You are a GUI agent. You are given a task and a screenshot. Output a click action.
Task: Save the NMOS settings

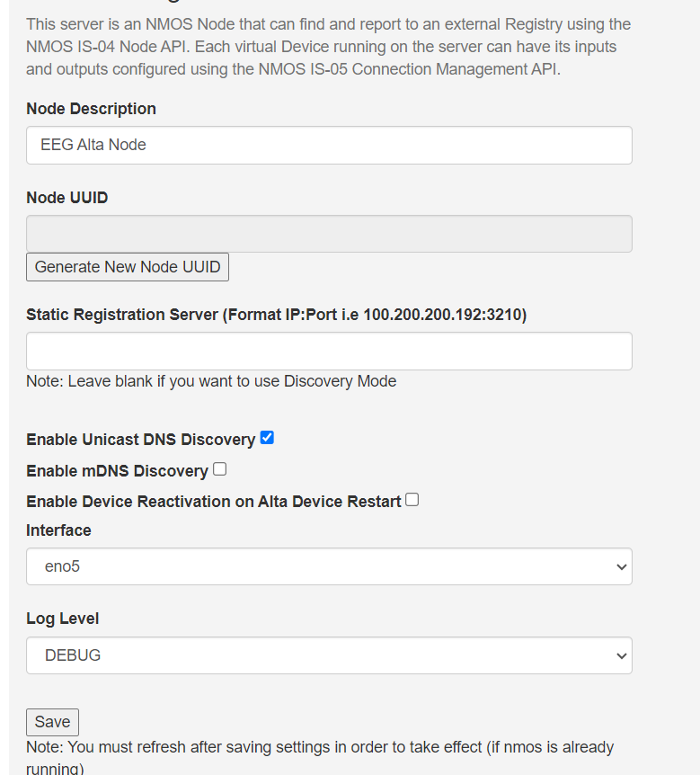pos(52,722)
